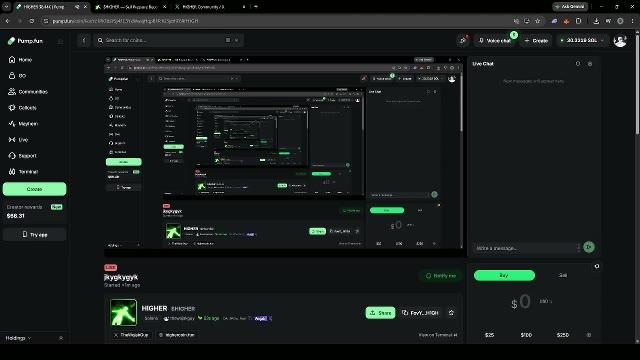This screenshot has height=360, width=640.
Task: Click the browser extensions icon
Action: (578, 21)
